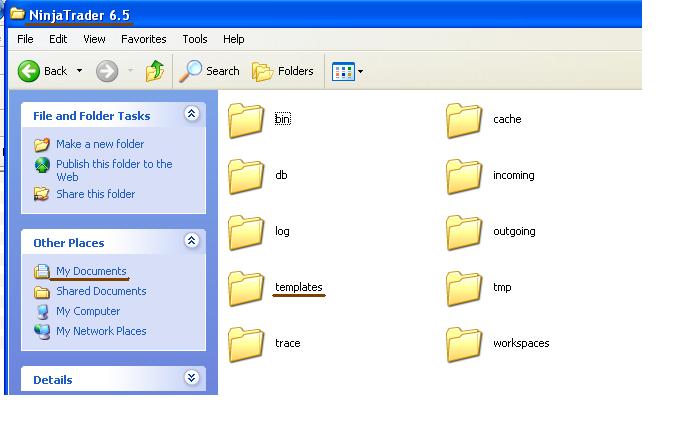Click the Views grid icon
The height and width of the screenshot is (425, 689).
coord(343,71)
